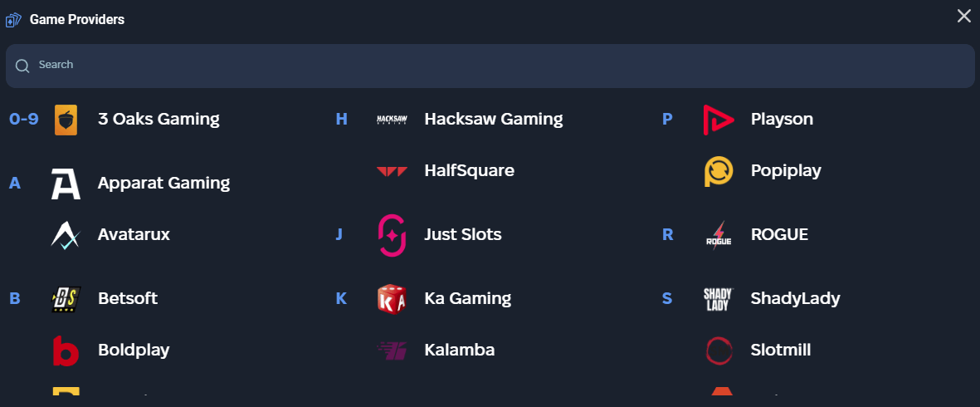Select the ShadyLady logo icon
The height and width of the screenshot is (407, 980).
coord(718,299)
